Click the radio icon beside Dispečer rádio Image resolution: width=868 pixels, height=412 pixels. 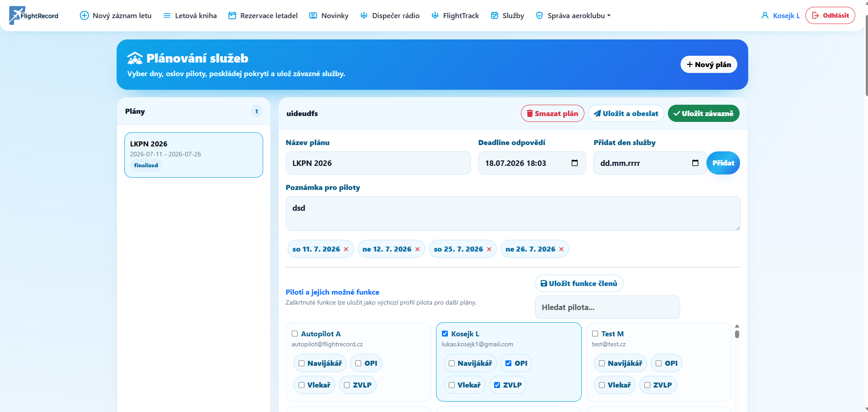[x=364, y=15]
